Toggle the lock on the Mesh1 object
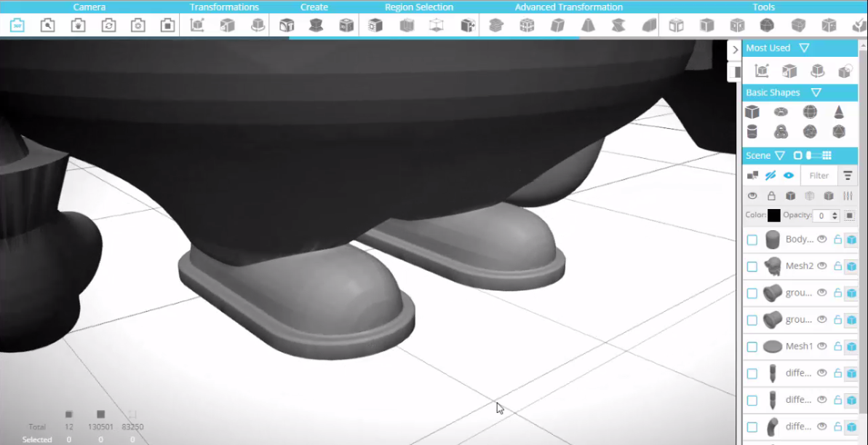868x445 pixels. tap(837, 347)
